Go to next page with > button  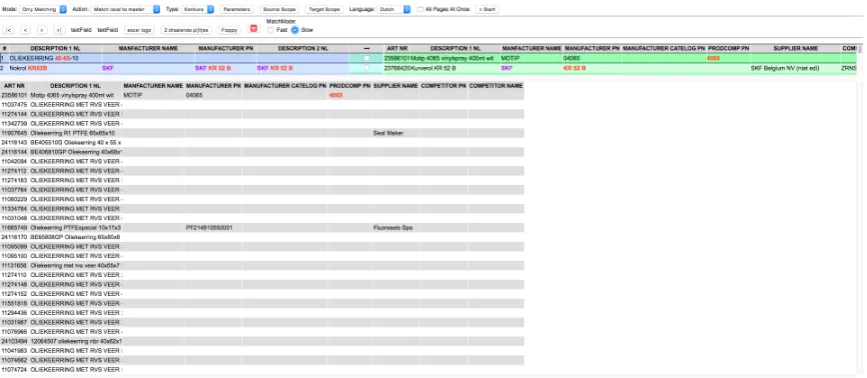pyautogui.click(x=42, y=30)
